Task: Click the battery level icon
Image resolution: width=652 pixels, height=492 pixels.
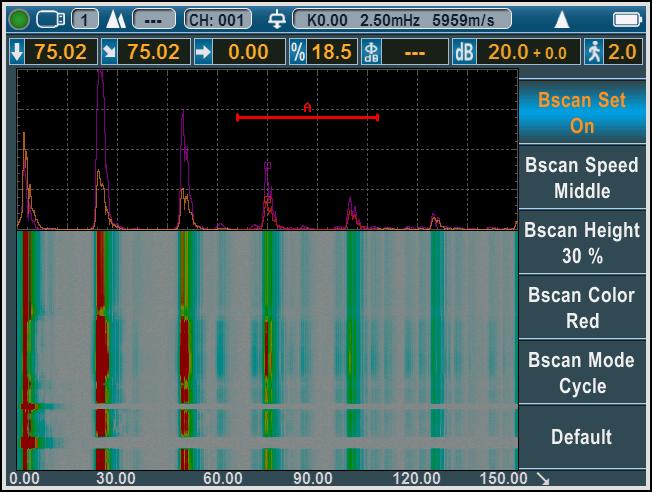Action: (626, 19)
